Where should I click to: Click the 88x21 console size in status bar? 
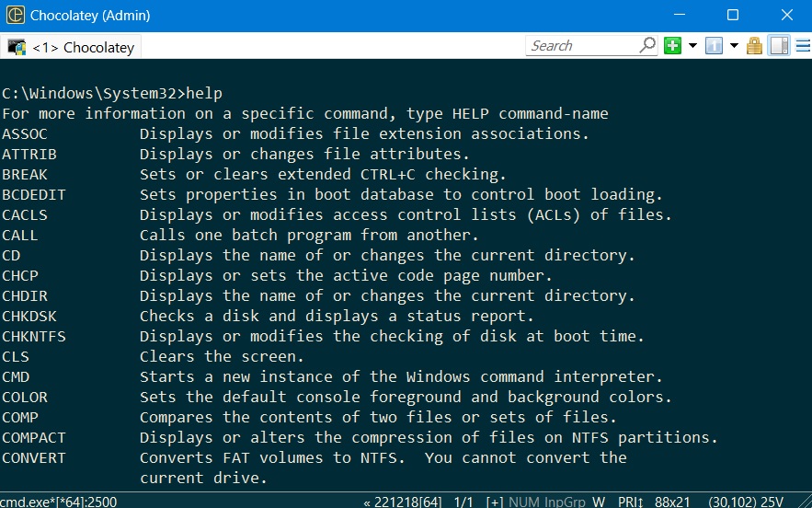pos(672,502)
